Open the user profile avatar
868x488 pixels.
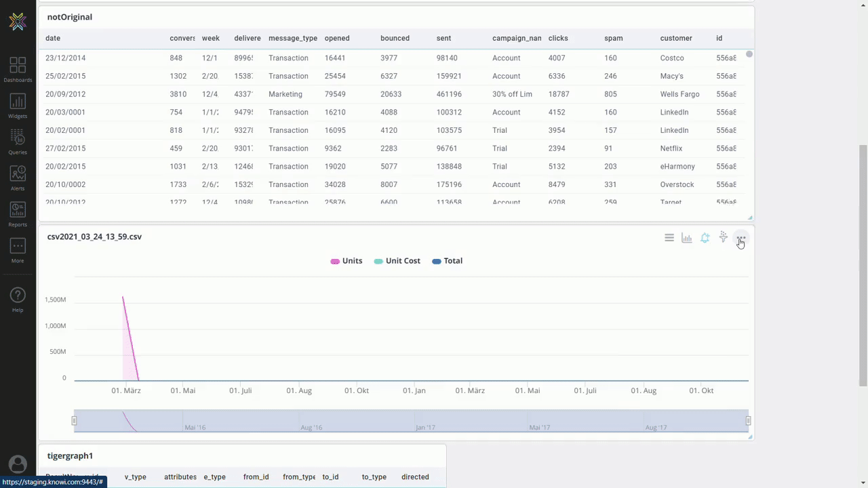[18, 465]
